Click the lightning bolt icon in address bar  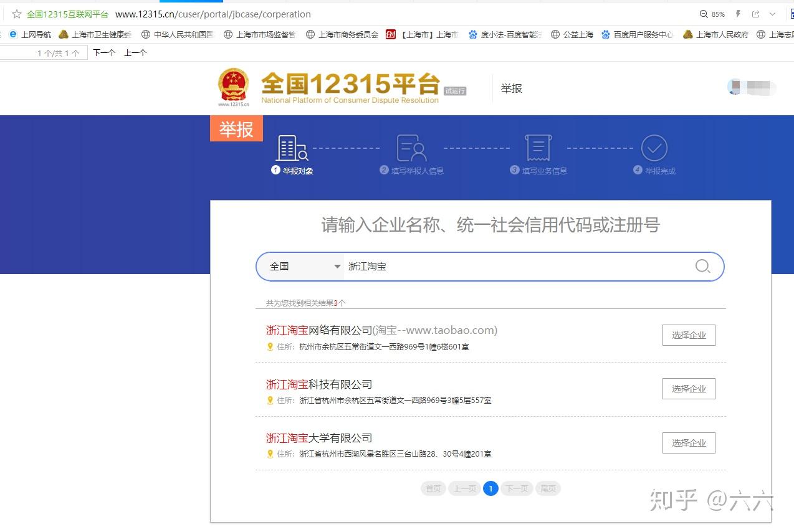click(739, 14)
